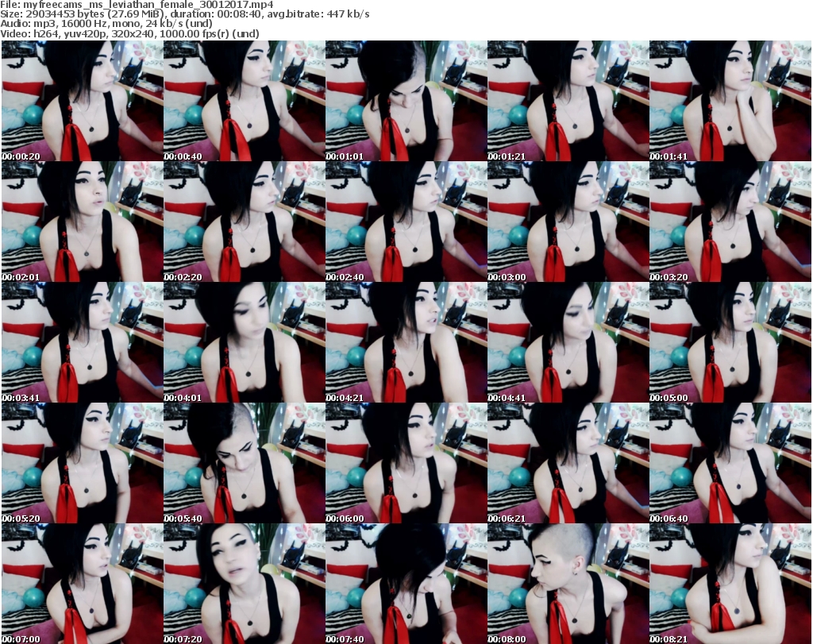Select the thumbnail stamped 00:07:40
The image size is (813, 644).
click(x=406, y=584)
